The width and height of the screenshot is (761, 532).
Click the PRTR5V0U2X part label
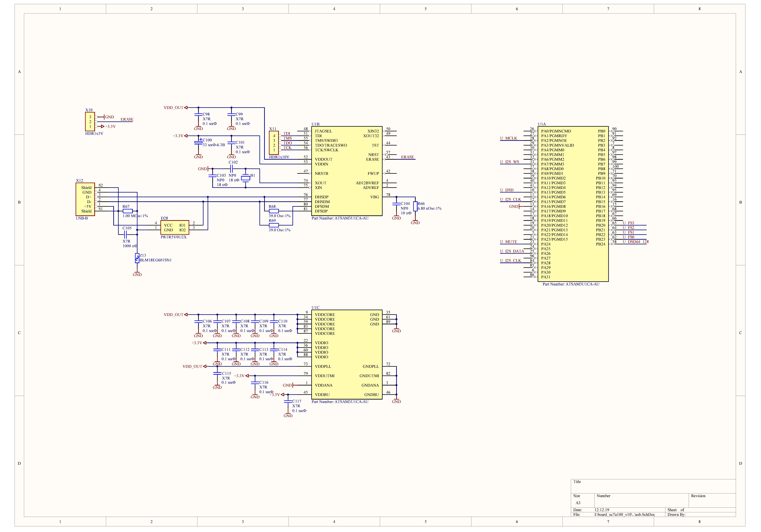[174, 237]
